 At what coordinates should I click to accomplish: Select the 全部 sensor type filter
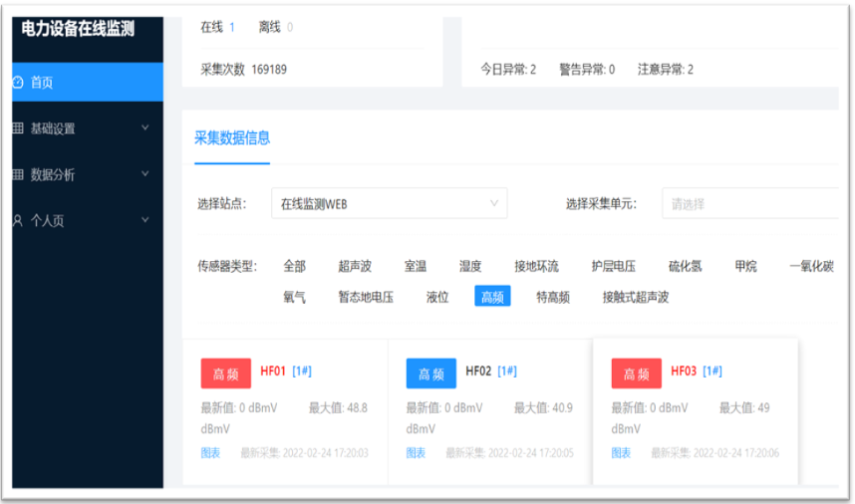(x=294, y=266)
